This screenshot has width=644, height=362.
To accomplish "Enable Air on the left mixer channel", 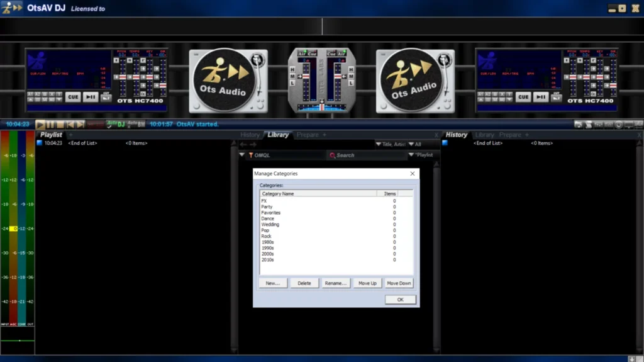I will pos(302,54).
